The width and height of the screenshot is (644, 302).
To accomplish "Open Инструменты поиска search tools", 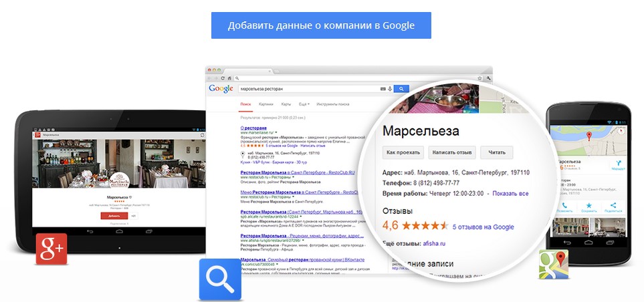I will [332, 104].
